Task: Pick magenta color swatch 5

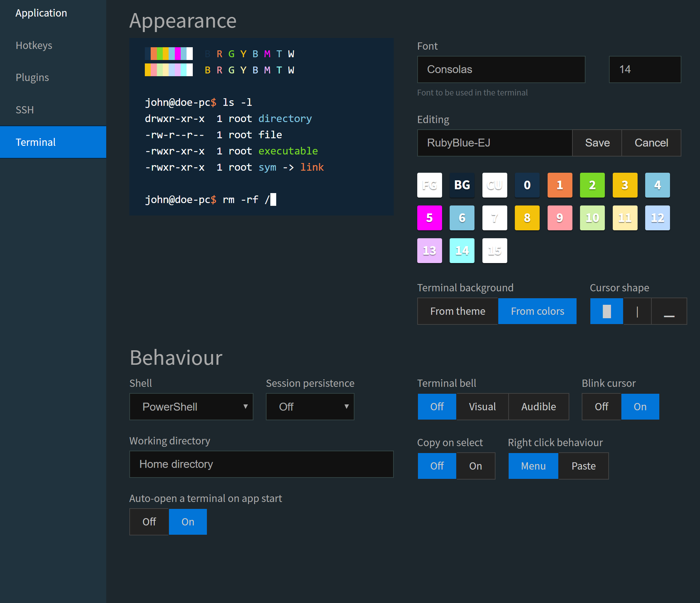Action: click(430, 218)
